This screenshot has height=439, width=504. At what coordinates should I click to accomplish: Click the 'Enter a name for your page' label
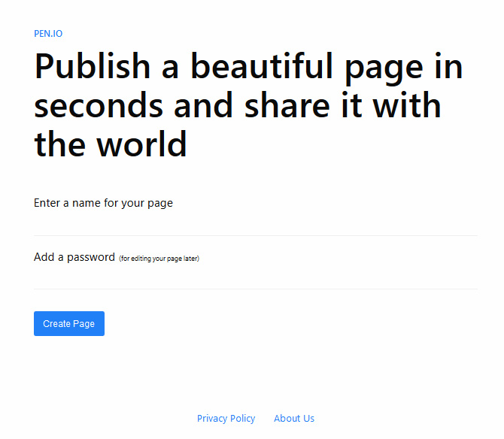pyautogui.click(x=103, y=203)
